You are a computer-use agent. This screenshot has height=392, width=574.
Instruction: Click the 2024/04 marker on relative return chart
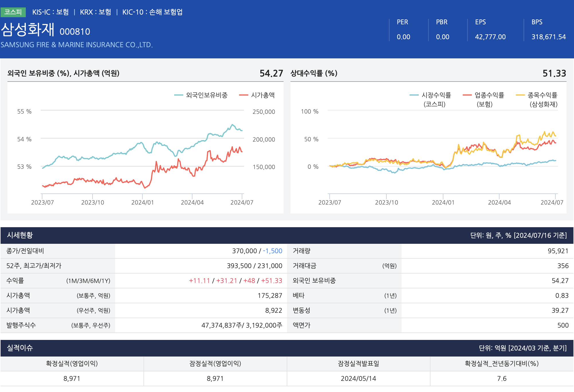[x=499, y=202]
